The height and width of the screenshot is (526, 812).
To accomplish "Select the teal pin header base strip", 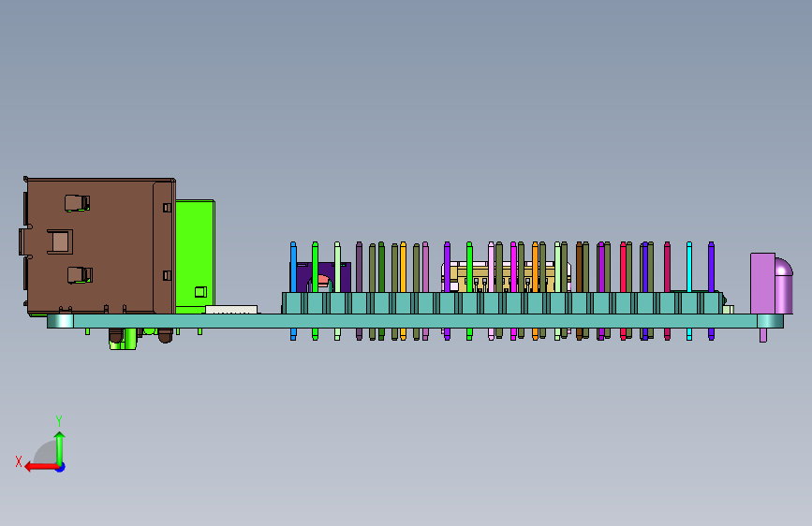I will click(501, 303).
